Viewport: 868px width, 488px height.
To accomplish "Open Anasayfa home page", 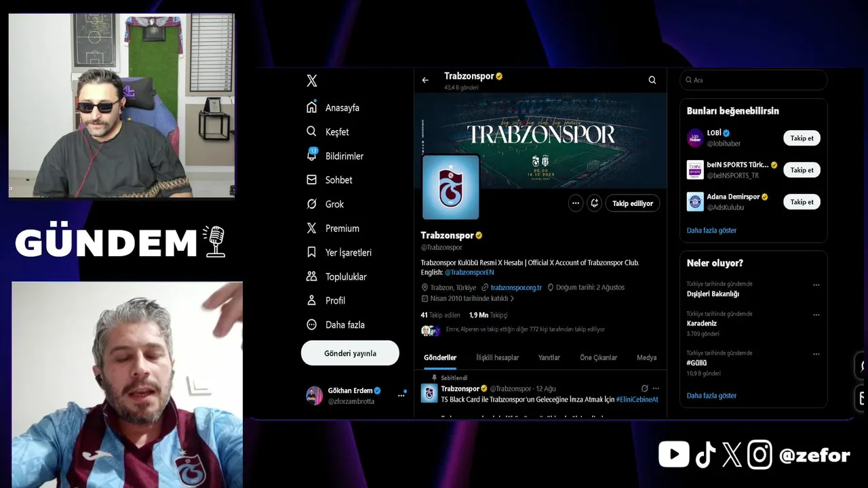I will [x=333, y=108].
